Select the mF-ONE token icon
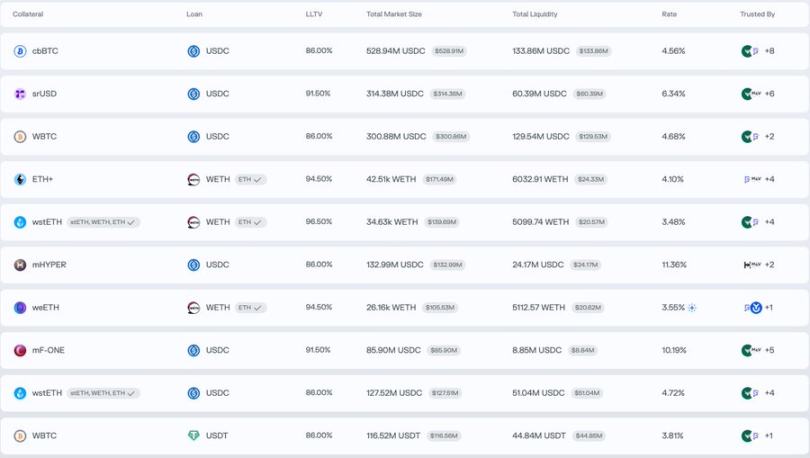Screen dimensions: 810x458 [x=20, y=351]
